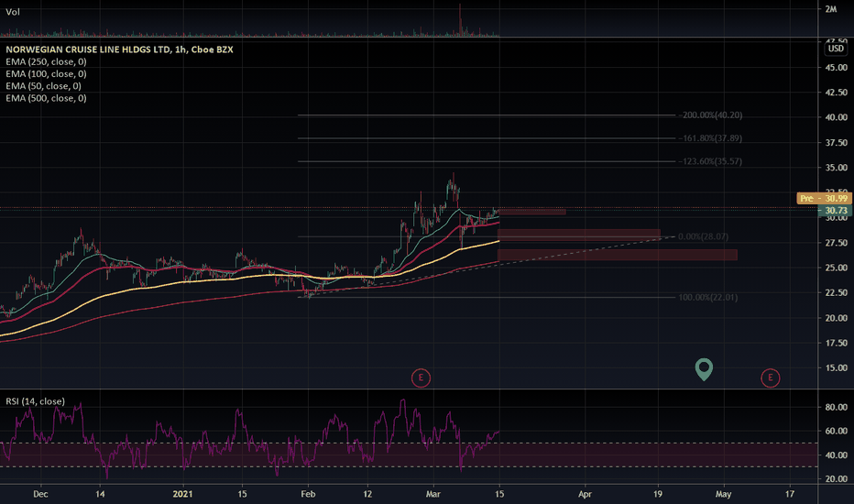The image size is (854, 504).
Task: Click the earnings 'E' marker near March
Action: [421, 378]
